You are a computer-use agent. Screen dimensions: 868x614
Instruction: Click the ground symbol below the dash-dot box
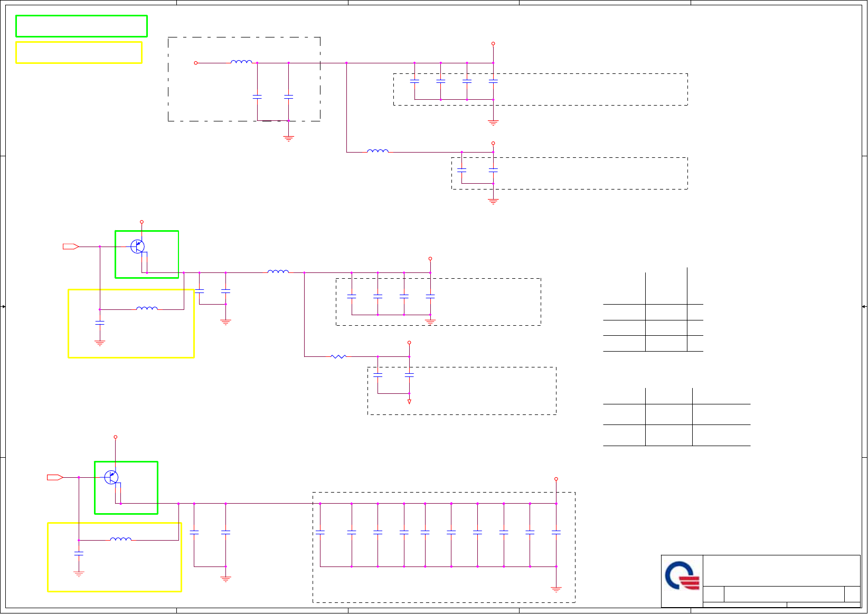[288, 139]
